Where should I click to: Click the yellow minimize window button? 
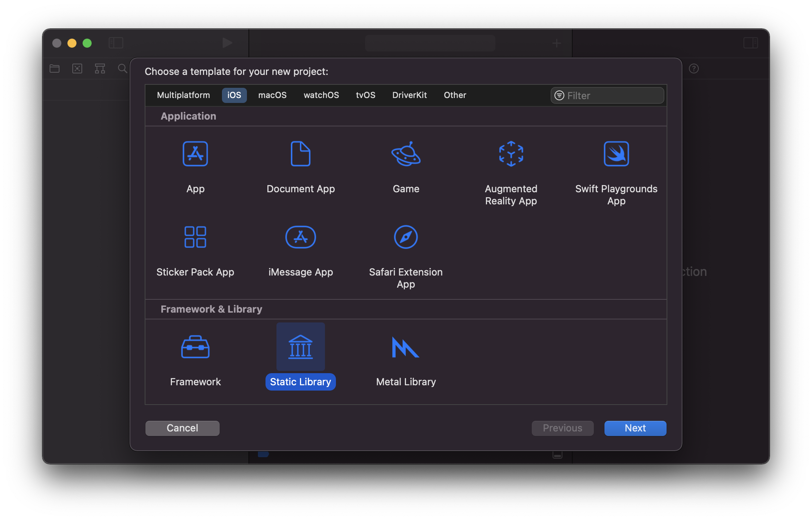click(x=72, y=43)
